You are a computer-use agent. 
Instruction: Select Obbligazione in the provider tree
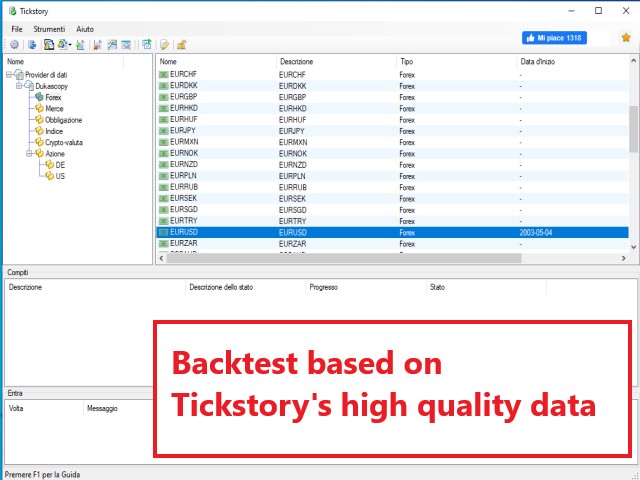(x=63, y=120)
